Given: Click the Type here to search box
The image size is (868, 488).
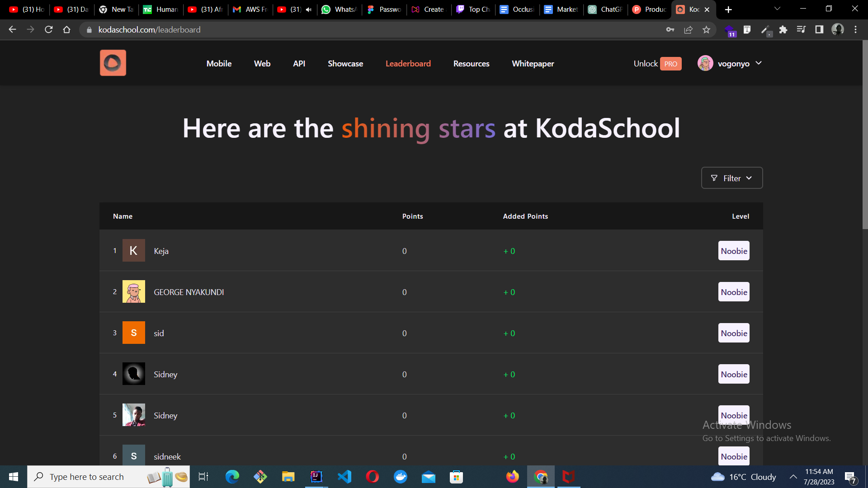Looking at the screenshot, I should point(108,477).
